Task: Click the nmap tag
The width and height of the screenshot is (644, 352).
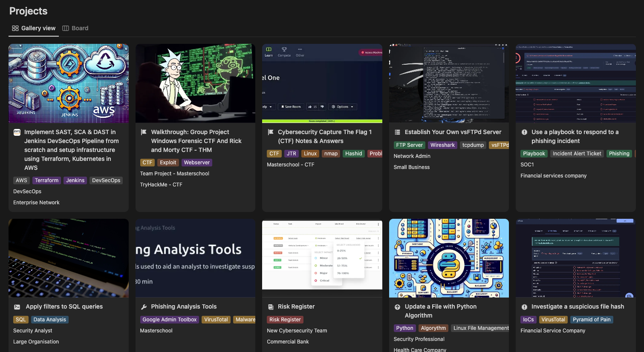Action: point(331,154)
